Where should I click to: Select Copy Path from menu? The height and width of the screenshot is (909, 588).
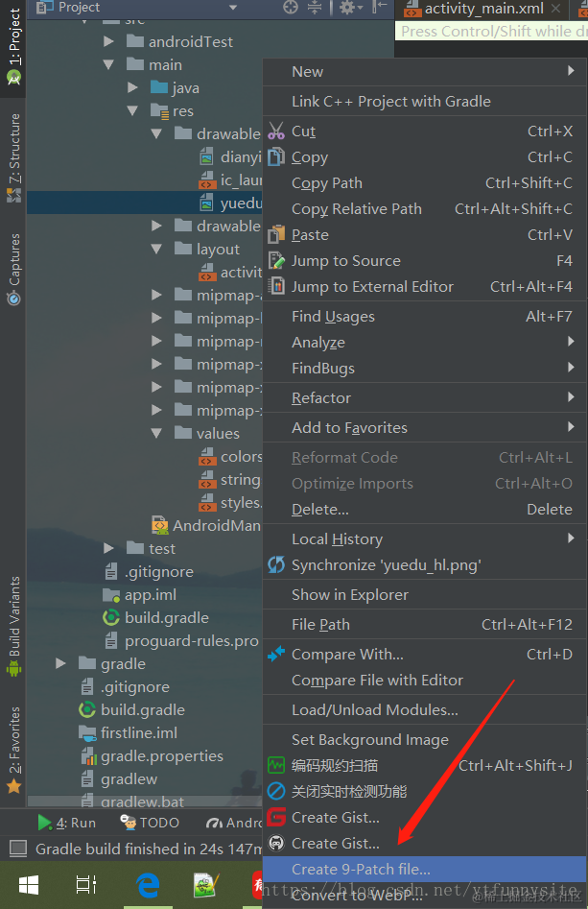[424, 183]
